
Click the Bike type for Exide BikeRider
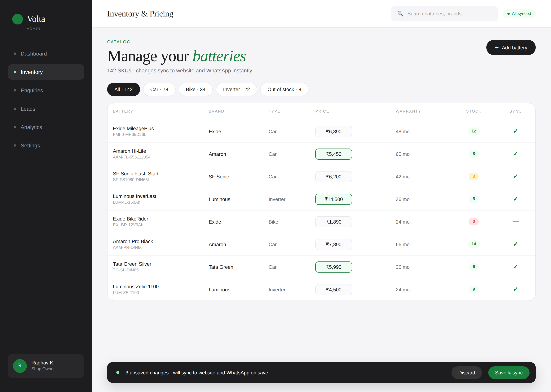(273, 222)
